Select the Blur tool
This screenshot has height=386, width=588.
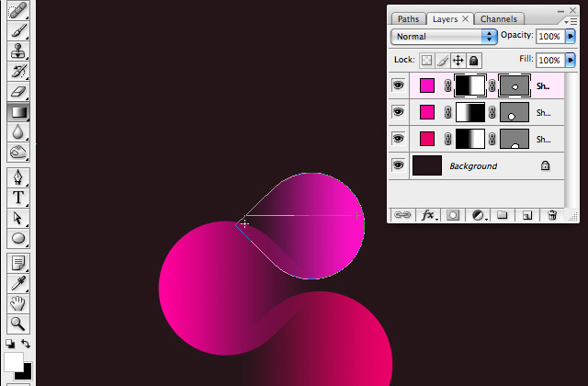[x=18, y=132]
